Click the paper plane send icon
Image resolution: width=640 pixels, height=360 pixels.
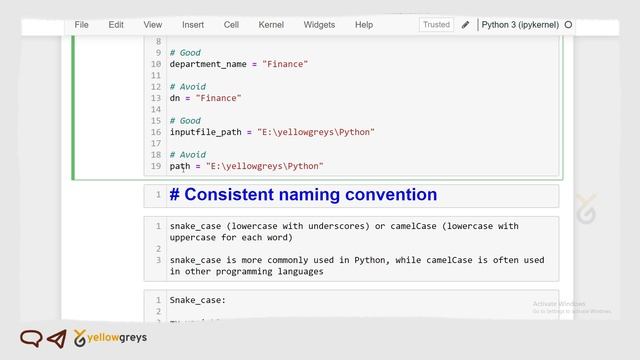[x=57, y=339]
